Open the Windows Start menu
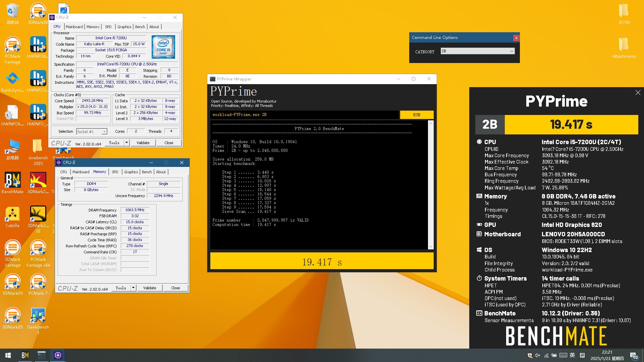 point(8,355)
